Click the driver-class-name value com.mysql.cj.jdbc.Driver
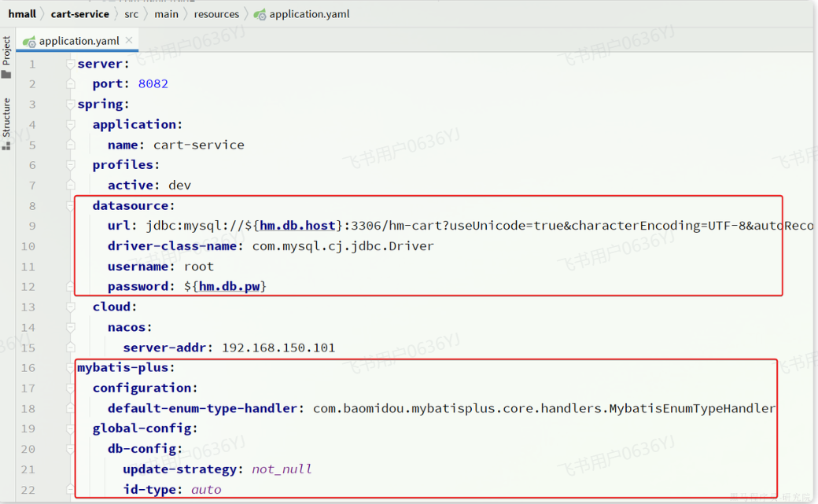818x504 pixels. pyautogui.click(x=343, y=246)
